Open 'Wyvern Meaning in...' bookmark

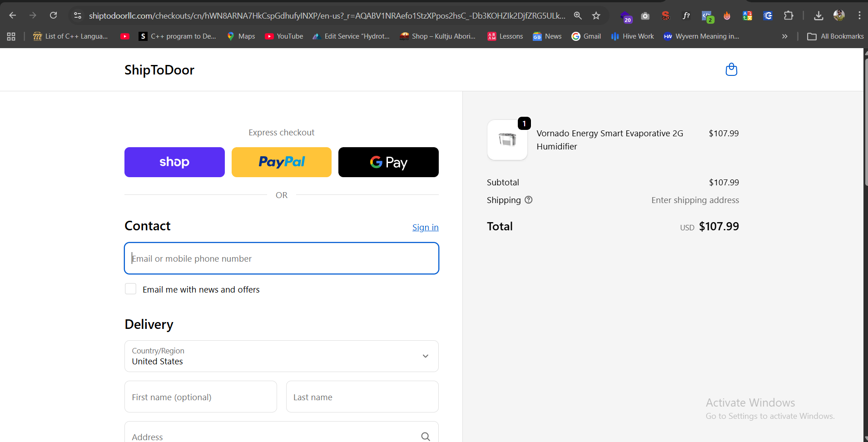tap(702, 36)
